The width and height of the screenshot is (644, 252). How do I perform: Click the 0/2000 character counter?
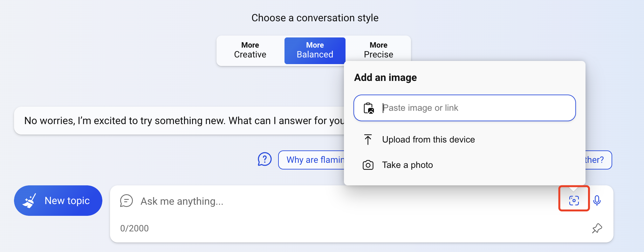pyautogui.click(x=134, y=228)
